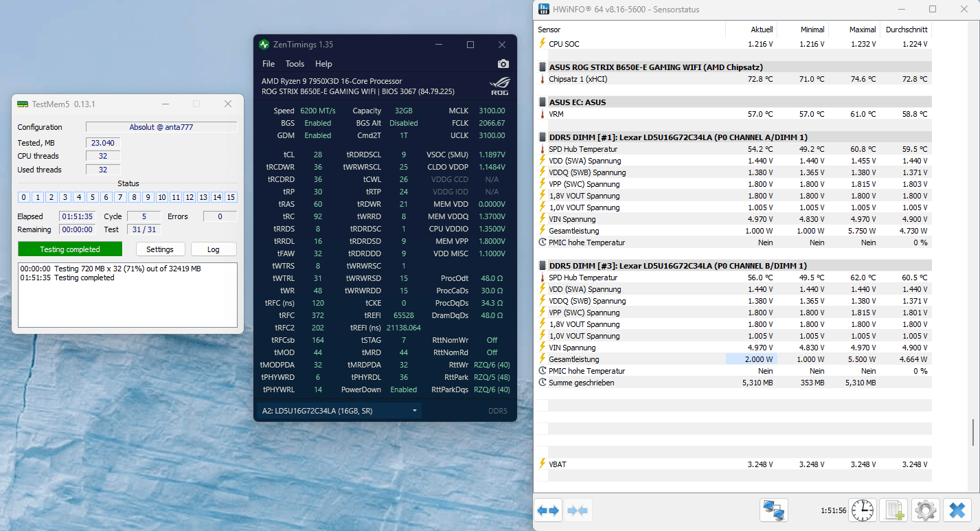Select DIMM #1 VDDQ (SWB) Spannung row
This screenshot has height=531, width=980.
click(733, 172)
